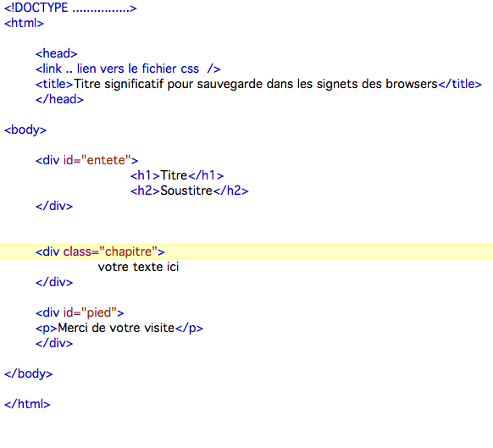This screenshot has width=493, height=448.
Task: Click the closing body tag
Action: point(28,373)
